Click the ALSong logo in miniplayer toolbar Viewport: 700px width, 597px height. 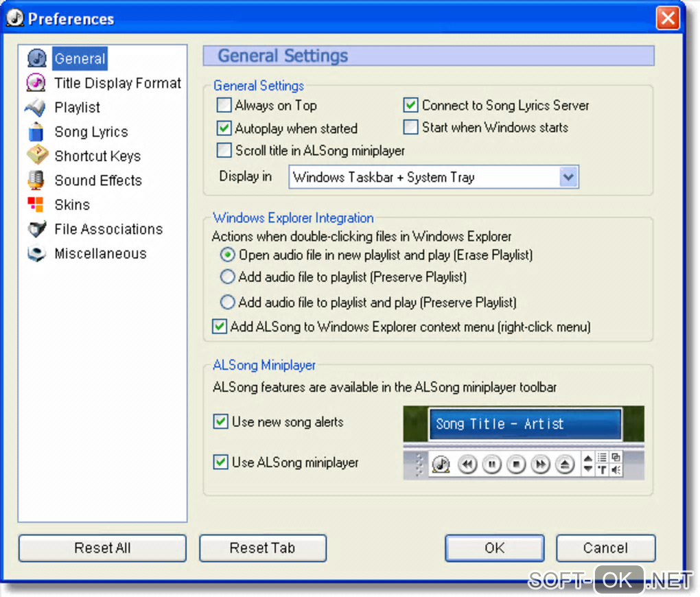click(441, 464)
